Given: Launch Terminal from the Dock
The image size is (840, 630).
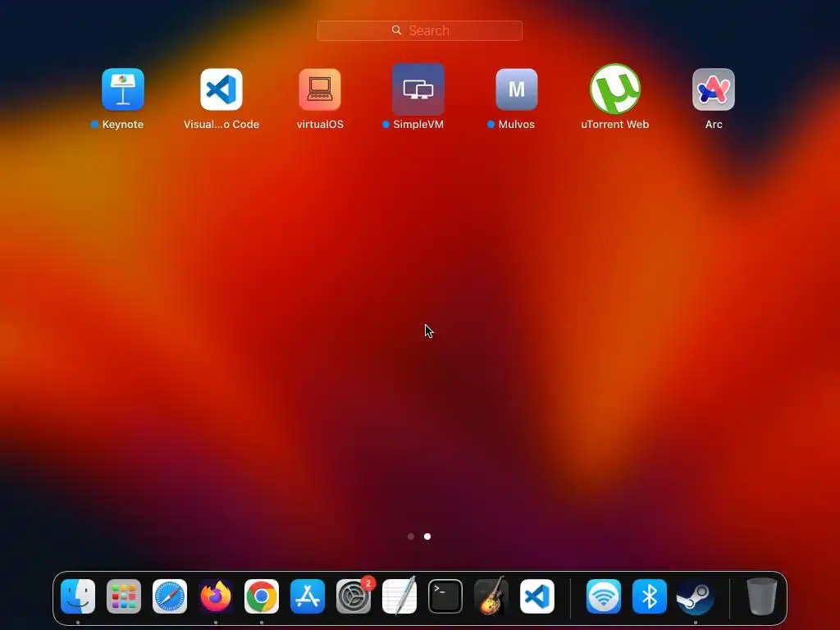Looking at the screenshot, I should (x=445, y=596).
